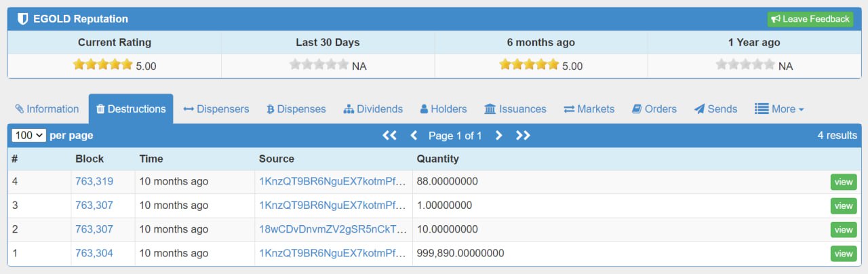Open block 763,304 link
The height and width of the screenshot is (274, 868).
coord(94,253)
